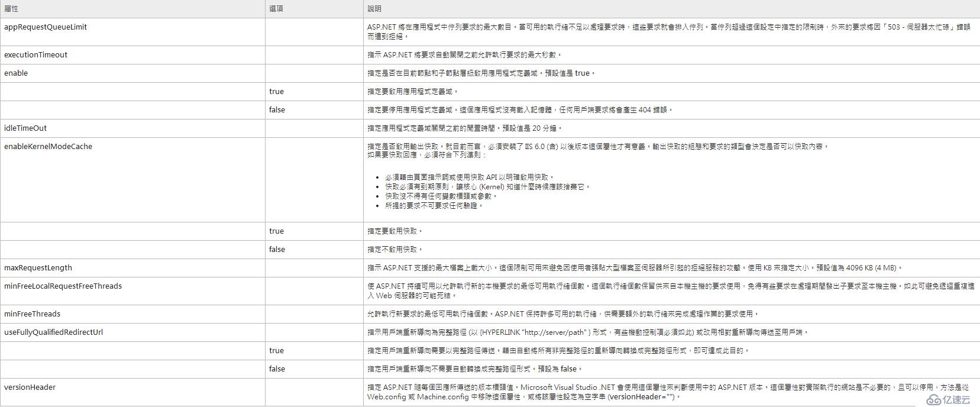The width and height of the screenshot is (980, 407).
Task: Click the description 指定要啟用應用程式定義域
Action: tap(413, 92)
